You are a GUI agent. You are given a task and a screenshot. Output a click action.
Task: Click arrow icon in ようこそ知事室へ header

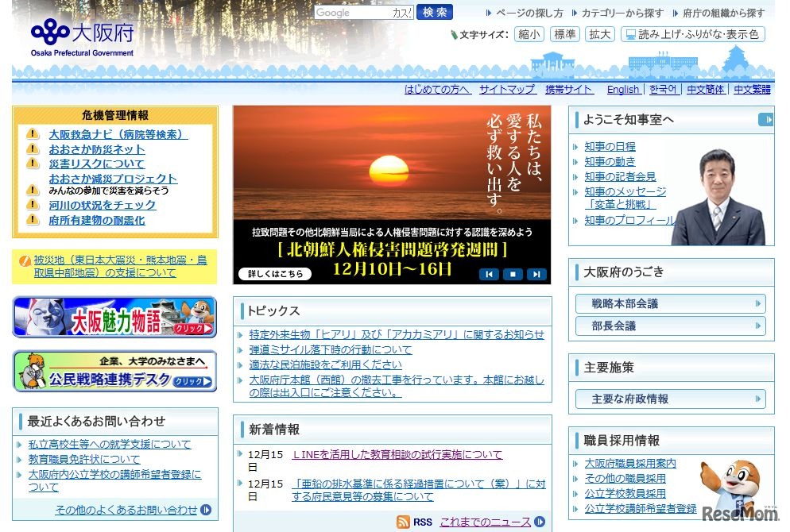(765, 119)
